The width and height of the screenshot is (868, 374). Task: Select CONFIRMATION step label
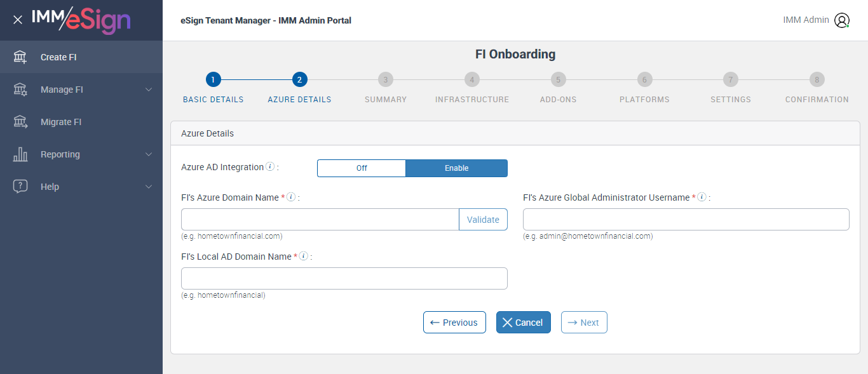(817, 100)
